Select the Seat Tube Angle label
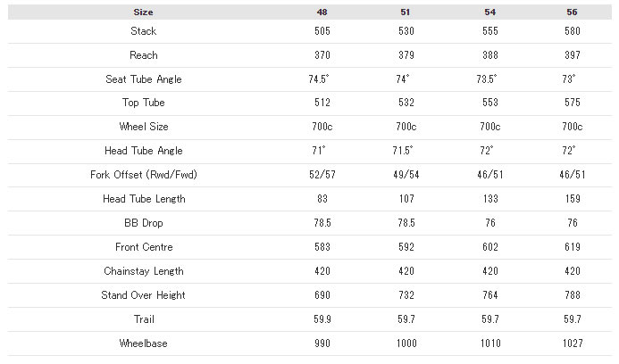 [144, 79]
